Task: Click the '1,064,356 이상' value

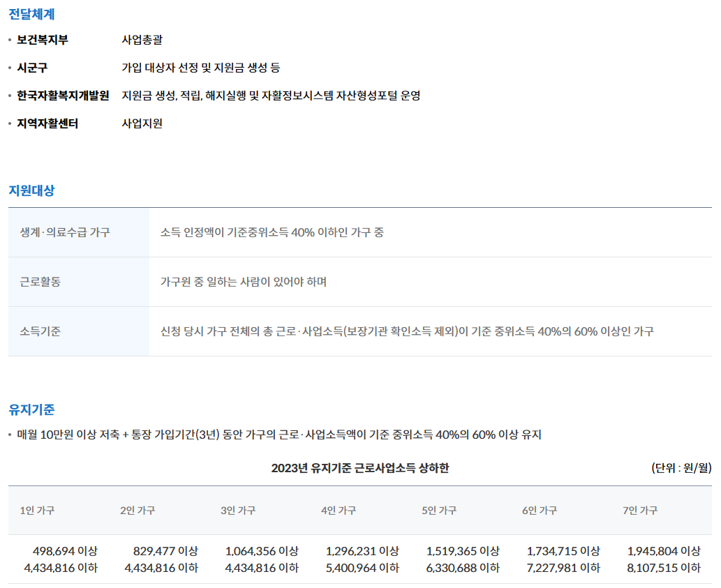Action: [262, 551]
